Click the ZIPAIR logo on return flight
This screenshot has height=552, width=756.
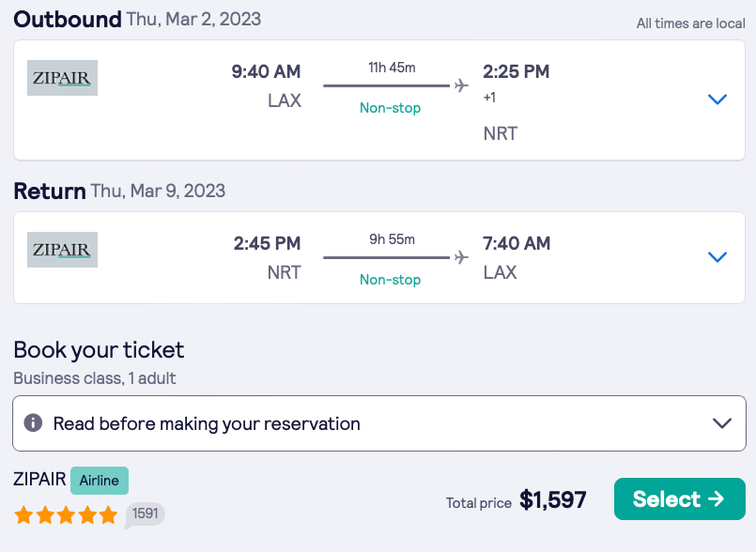pyautogui.click(x=63, y=250)
